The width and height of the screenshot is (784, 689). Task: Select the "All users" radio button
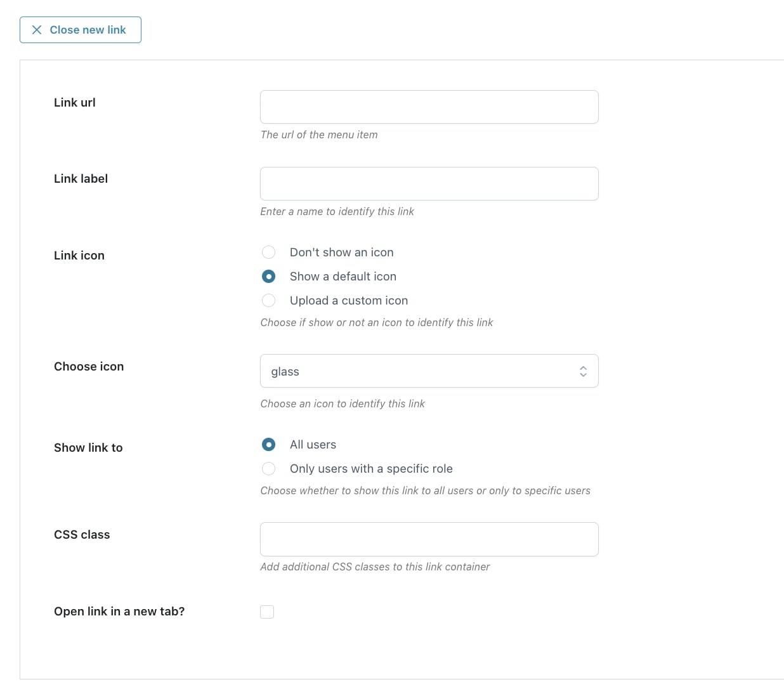coord(268,445)
